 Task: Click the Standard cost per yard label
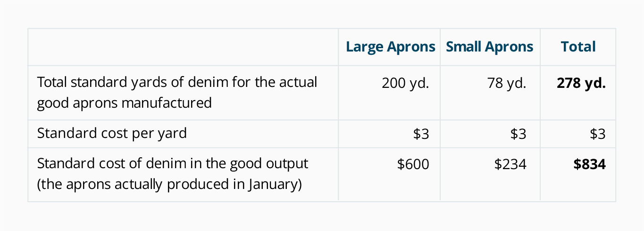click(x=112, y=134)
